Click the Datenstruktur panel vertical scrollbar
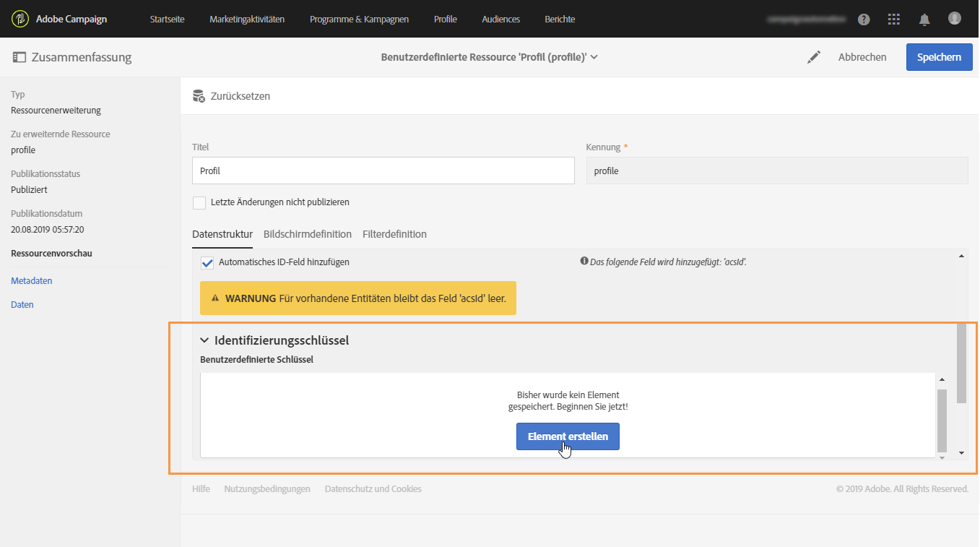Viewport: 980px width, 547px height. [961, 361]
